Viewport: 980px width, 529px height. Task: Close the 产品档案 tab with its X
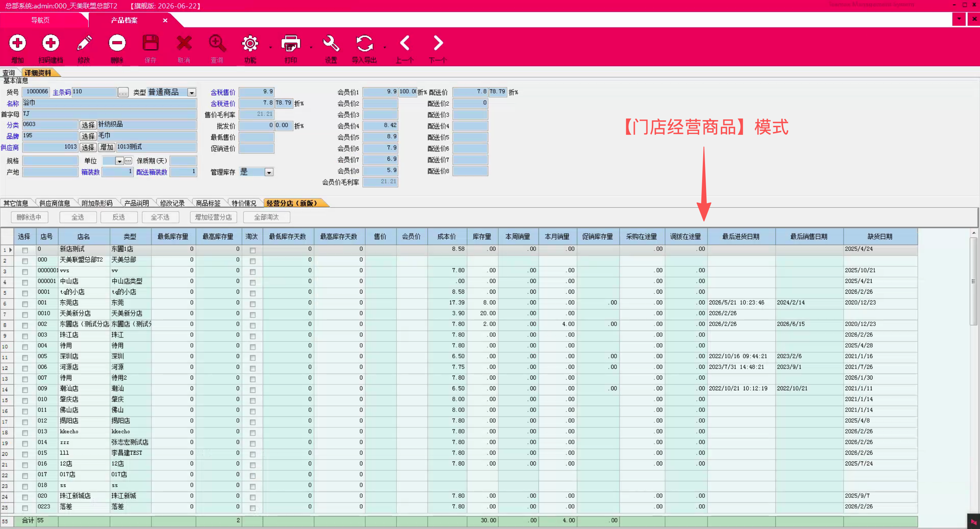click(165, 20)
